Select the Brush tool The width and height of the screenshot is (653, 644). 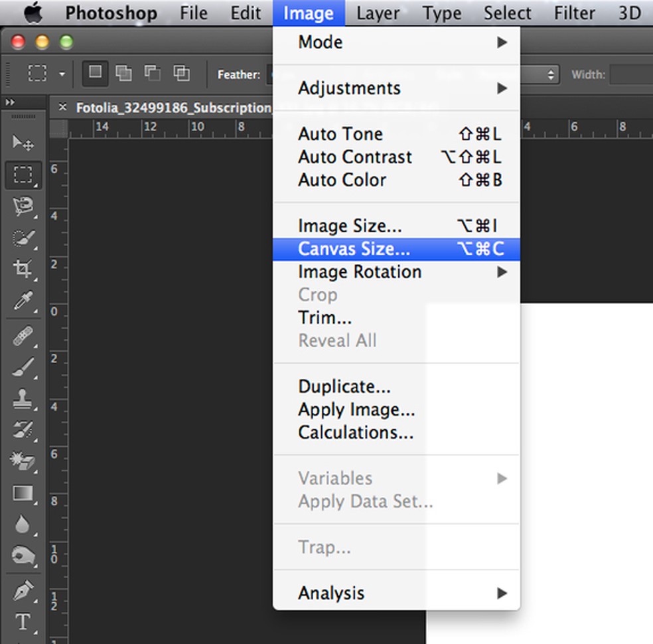[x=23, y=367]
